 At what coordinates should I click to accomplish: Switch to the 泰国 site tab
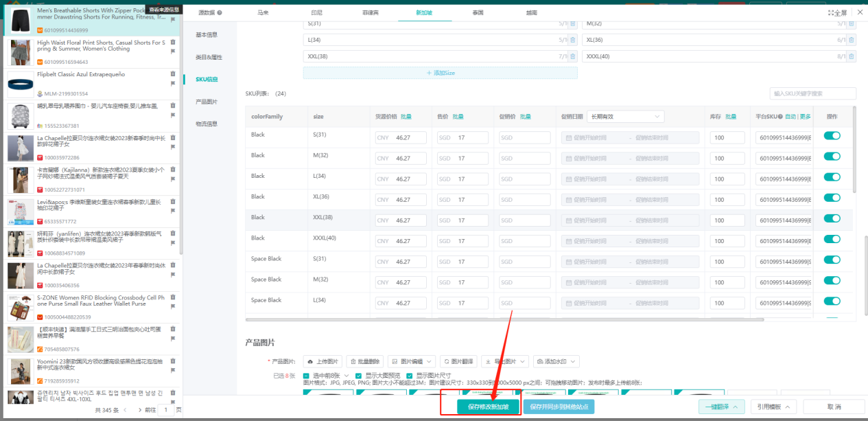click(x=478, y=12)
